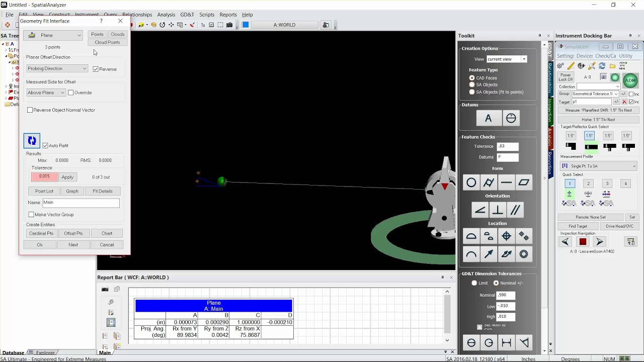
Task: Click the red stop button in Inspection Navigation
Action: point(583,242)
